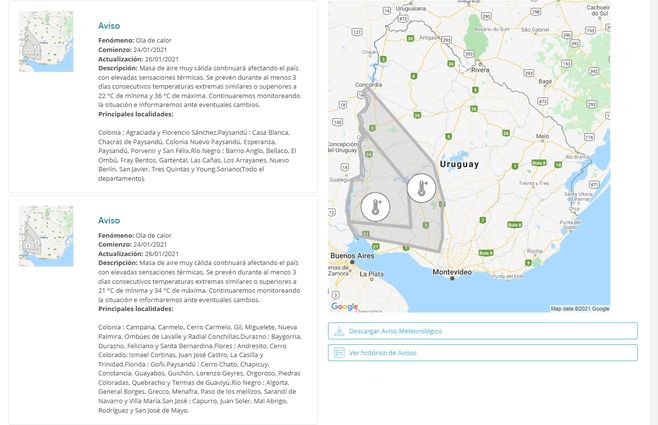Open the second Aviso title link
Screen dimensions: 658x425
(109, 220)
